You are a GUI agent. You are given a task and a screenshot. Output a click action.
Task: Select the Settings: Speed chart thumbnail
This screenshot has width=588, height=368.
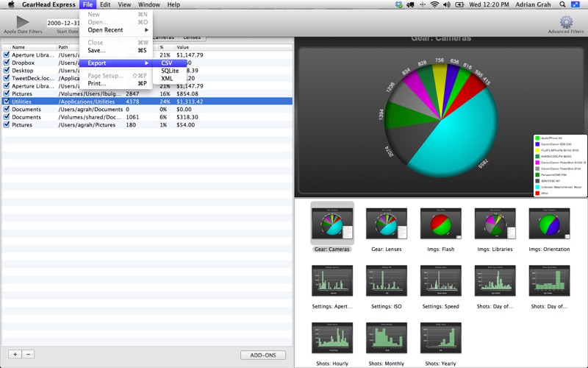point(440,280)
